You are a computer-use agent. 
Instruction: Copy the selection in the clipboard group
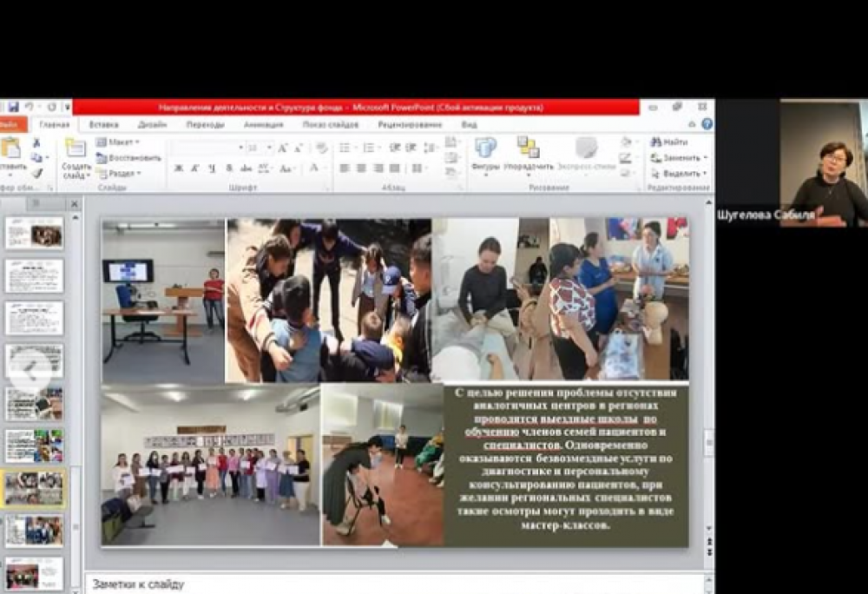click(36, 158)
